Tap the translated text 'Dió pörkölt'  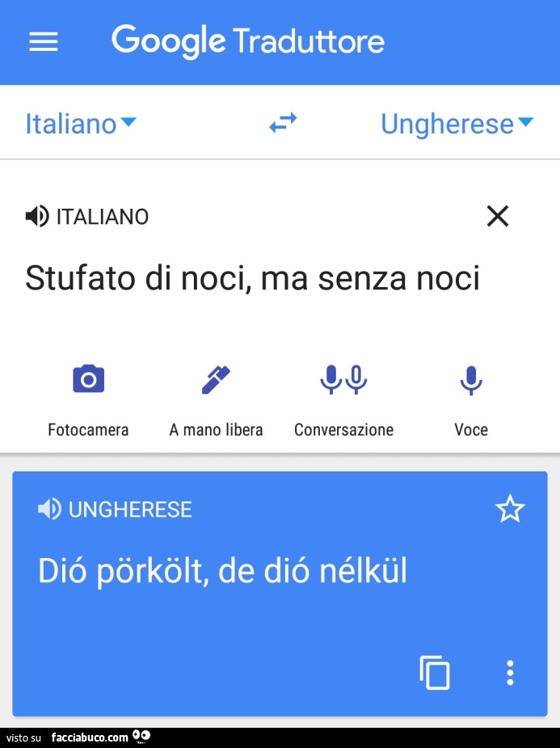[124, 572]
